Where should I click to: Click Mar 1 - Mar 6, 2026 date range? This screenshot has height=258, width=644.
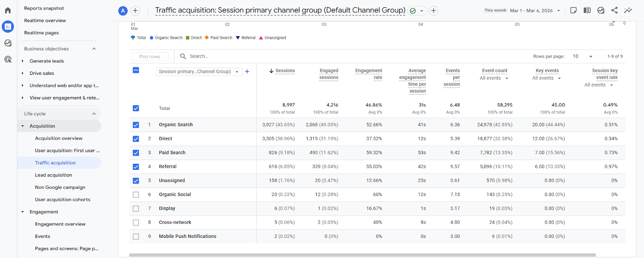pos(531,11)
